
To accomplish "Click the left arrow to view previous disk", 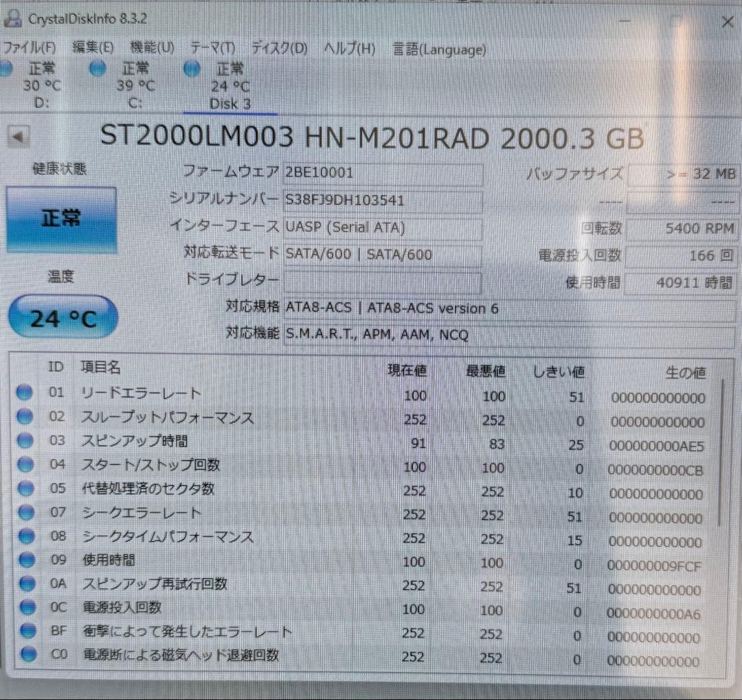I will [19, 136].
